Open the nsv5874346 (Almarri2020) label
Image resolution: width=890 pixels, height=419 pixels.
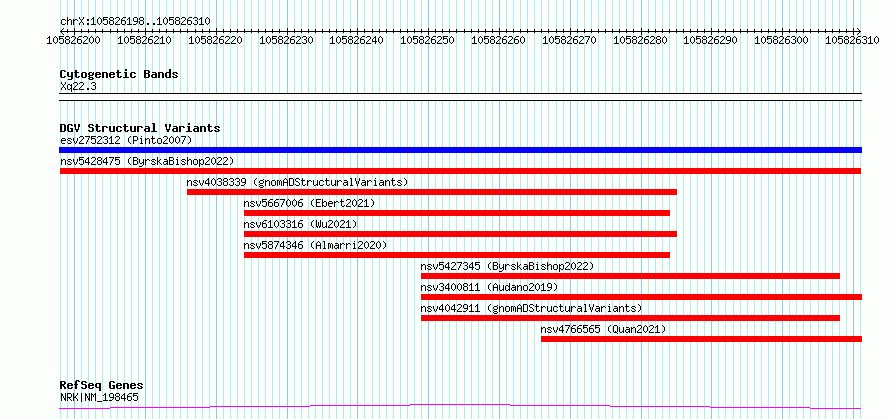click(315, 245)
